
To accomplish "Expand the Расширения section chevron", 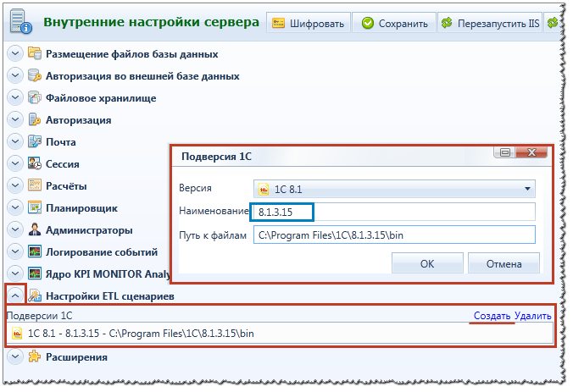I will point(15,356).
